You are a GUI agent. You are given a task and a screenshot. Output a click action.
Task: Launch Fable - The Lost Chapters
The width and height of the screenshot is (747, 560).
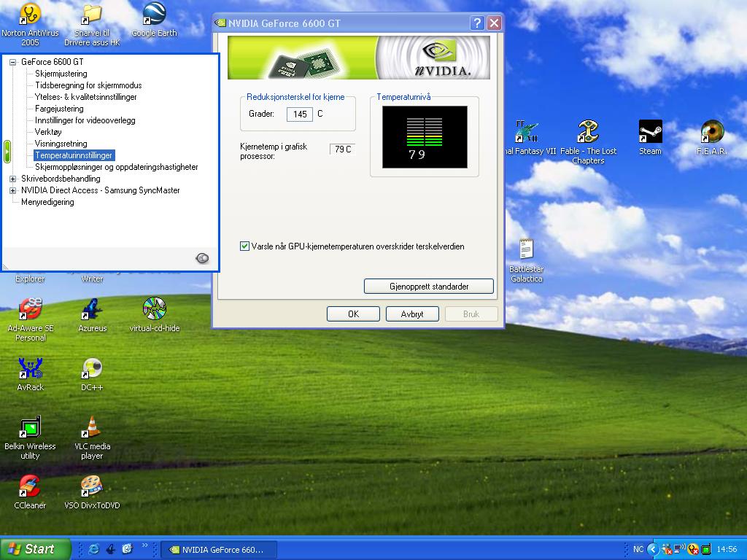(x=589, y=142)
